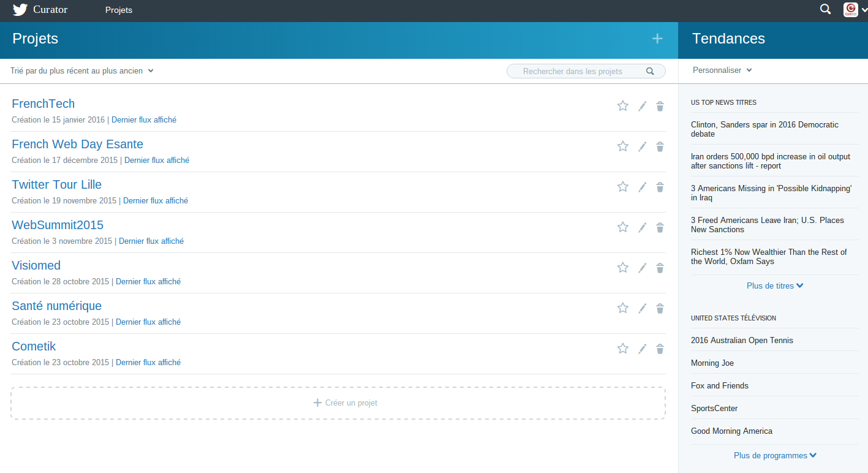Open the Santé numérique project
Screen dimensions: 868x473
point(57,306)
